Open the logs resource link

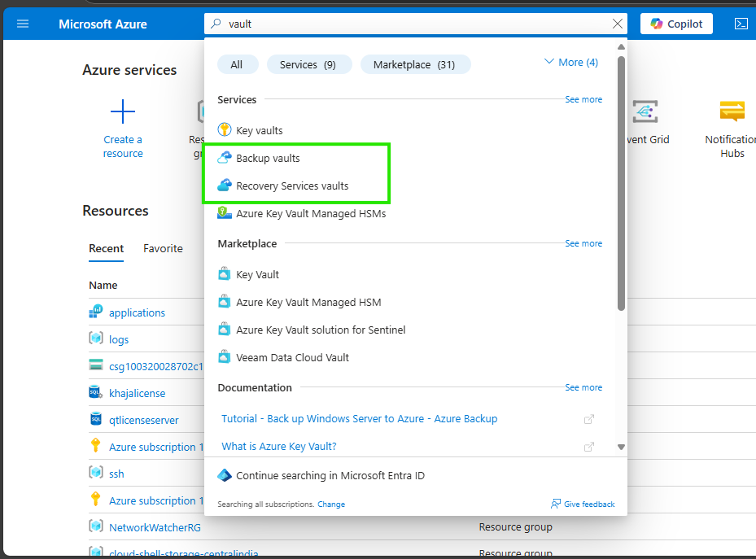(x=119, y=339)
